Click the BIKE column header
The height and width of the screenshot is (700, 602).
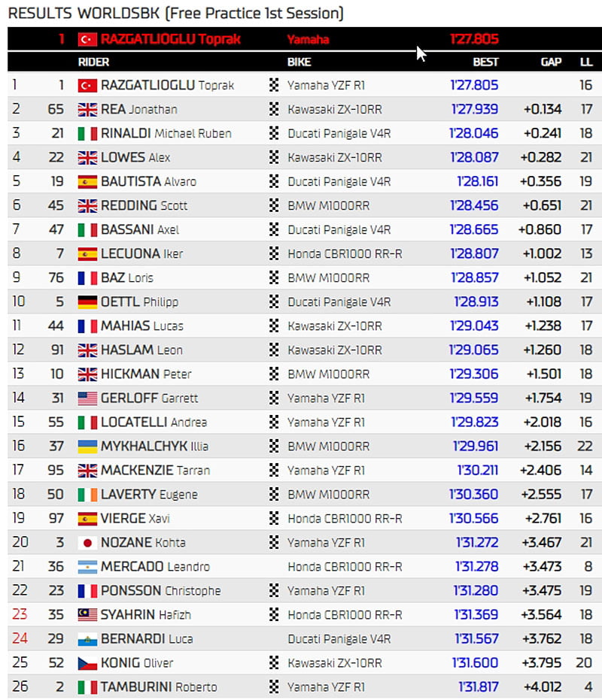click(x=299, y=62)
